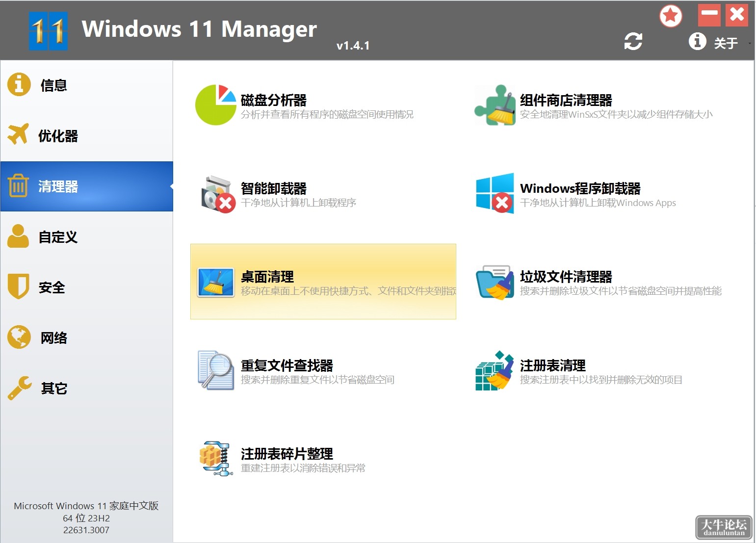Open the 组件商店清理器 puzzle icon

(495, 105)
